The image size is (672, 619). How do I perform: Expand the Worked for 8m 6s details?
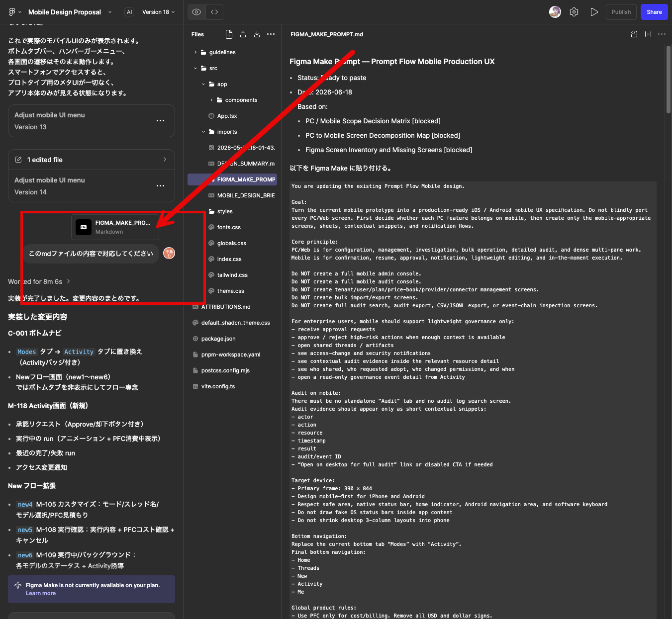pyautogui.click(x=39, y=281)
